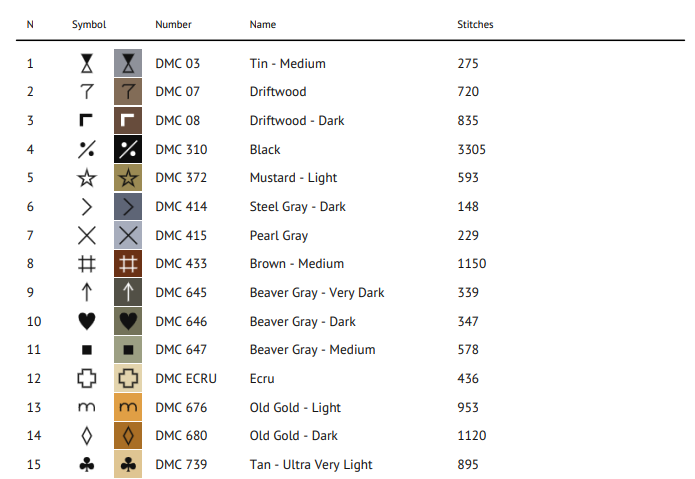Select the club symbol in row 15
This screenshot has height=479, width=695.
[87, 464]
